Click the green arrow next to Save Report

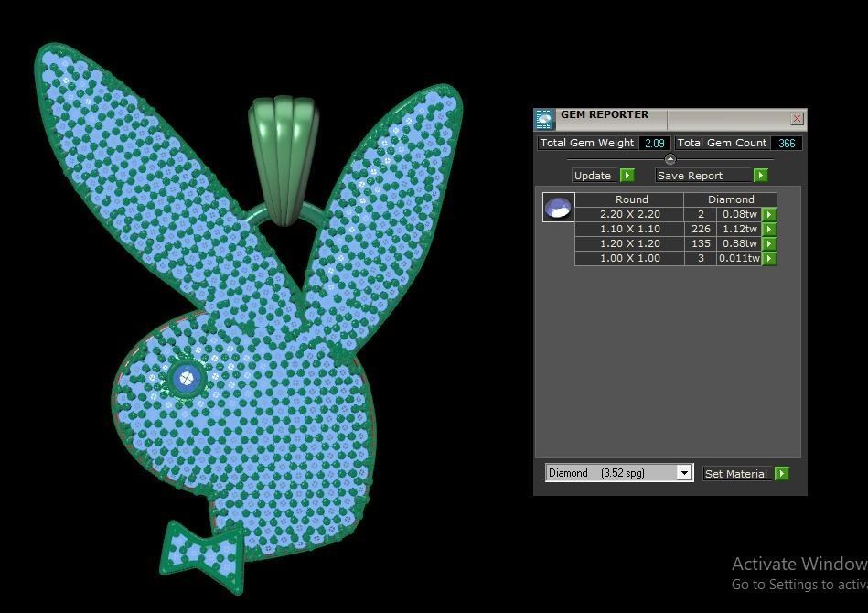pos(761,176)
